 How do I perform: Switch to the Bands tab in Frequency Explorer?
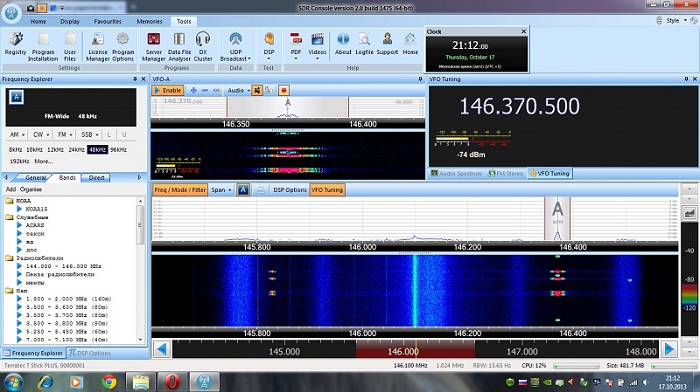[x=67, y=178]
